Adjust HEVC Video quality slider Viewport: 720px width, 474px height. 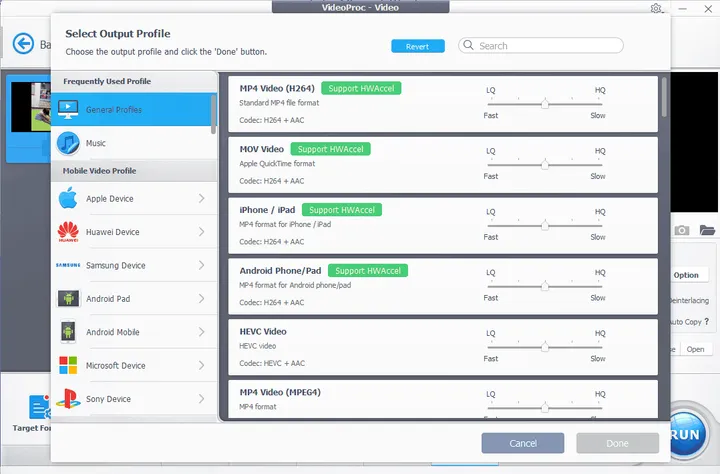[x=545, y=347]
